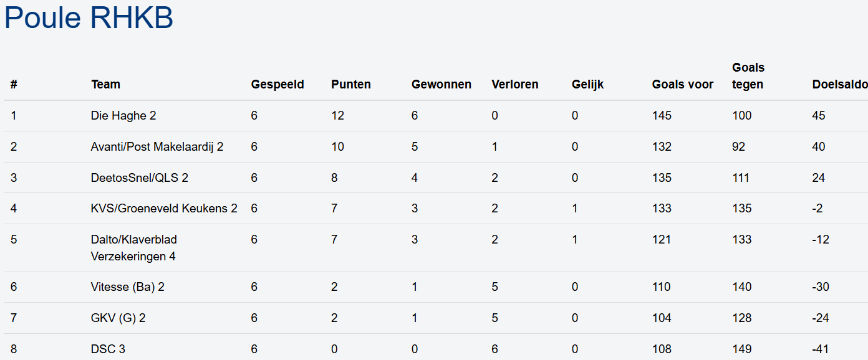Viewport: 868px width, 360px height.
Task: Click the # rank column header
Action: tap(14, 84)
